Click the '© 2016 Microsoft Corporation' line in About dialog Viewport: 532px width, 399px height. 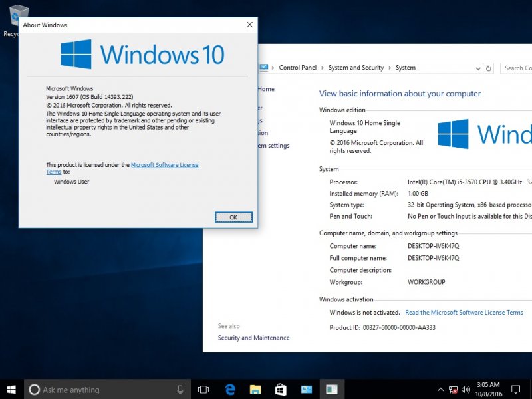[x=109, y=106]
